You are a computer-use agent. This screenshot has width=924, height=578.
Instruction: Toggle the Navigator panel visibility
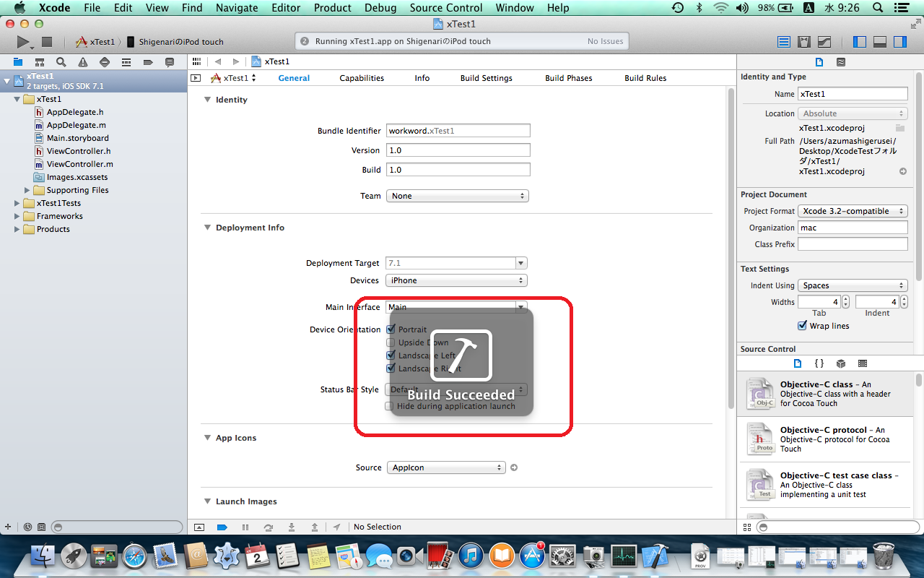coord(860,42)
